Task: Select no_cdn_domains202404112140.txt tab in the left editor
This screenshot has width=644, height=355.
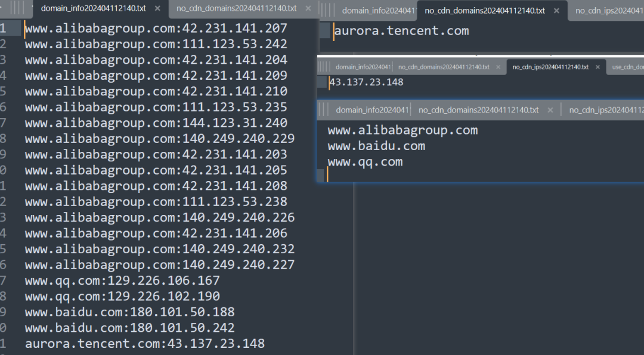Action: click(x=236, y=9)
